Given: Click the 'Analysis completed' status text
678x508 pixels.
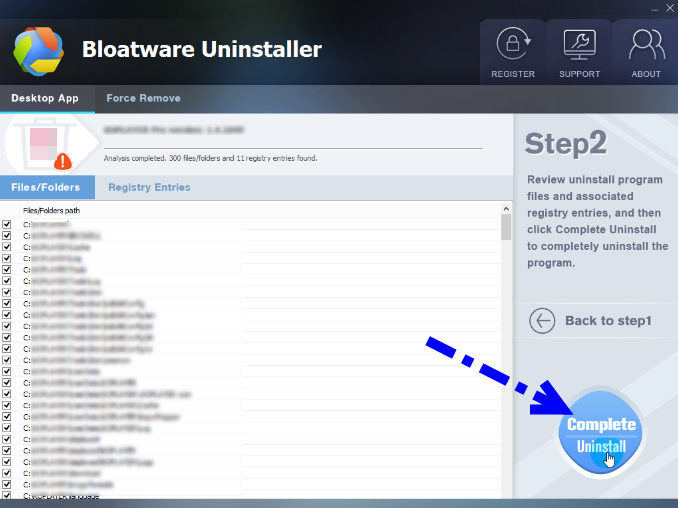Looking at the screenshot, I should [210, 158].
